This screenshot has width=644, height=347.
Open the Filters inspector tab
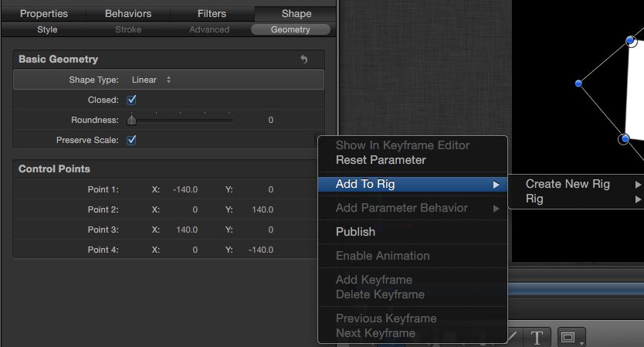coord(212,13)
